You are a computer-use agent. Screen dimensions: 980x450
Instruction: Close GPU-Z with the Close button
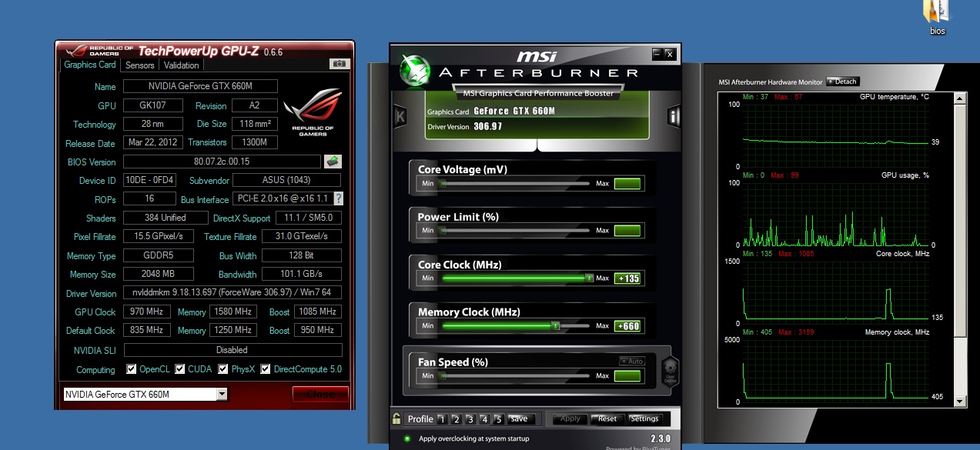point(320,395)
